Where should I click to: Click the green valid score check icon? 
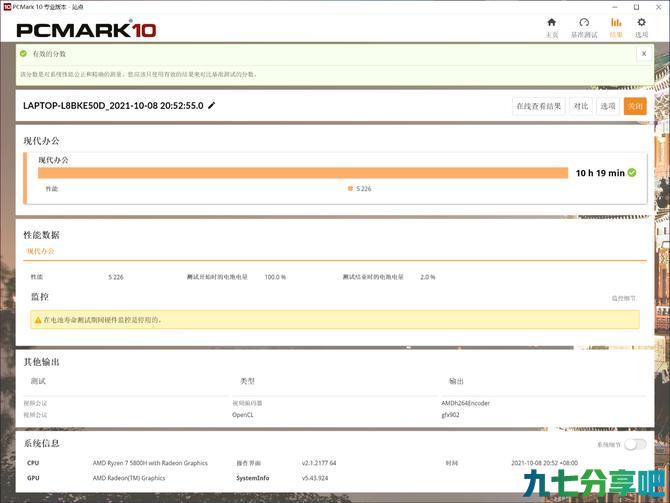(23, 54)
